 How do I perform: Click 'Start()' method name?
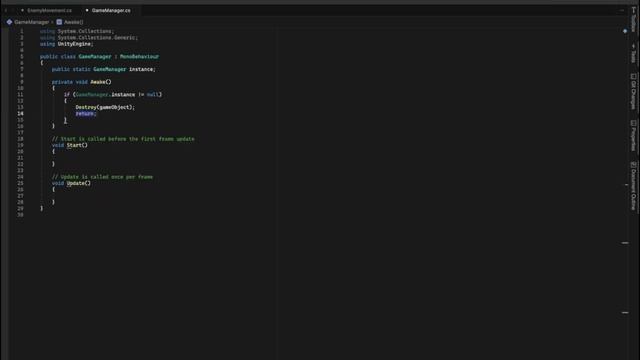[77, 145]
